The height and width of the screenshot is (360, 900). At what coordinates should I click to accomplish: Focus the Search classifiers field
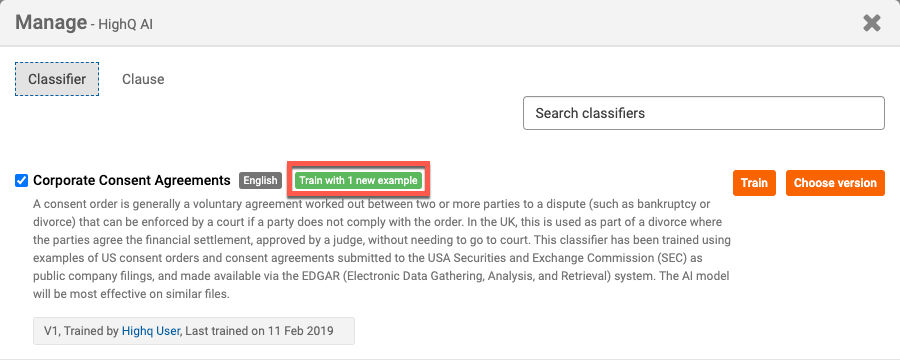point(704,113)
